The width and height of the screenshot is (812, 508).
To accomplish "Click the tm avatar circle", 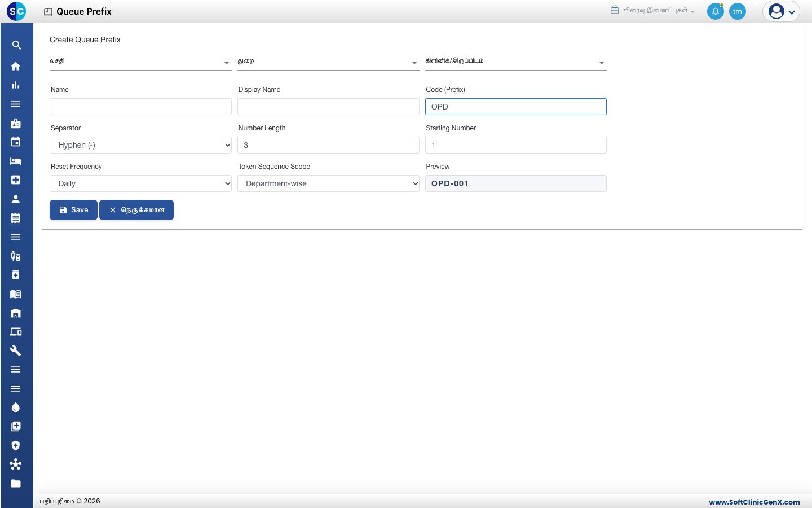I will (738, 11).
